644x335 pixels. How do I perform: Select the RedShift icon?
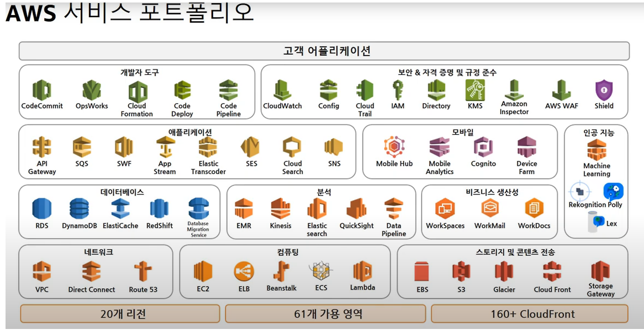159,209
